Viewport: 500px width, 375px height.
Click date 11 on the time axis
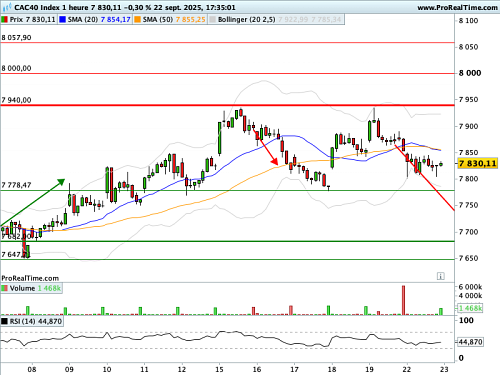click(144, 369)
